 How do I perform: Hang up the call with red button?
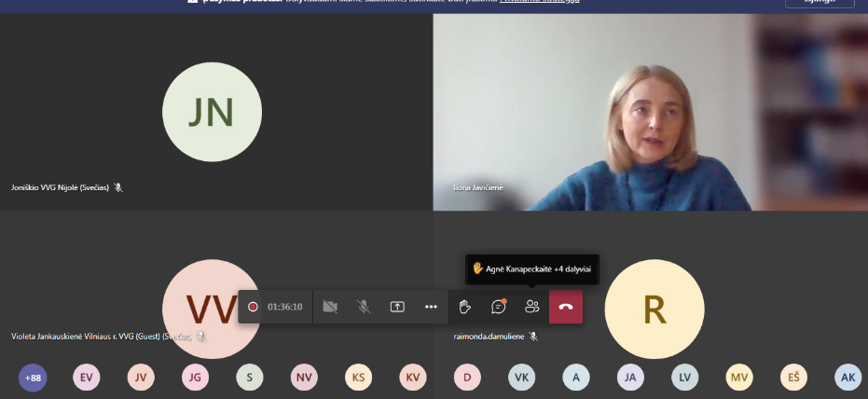coord(566,307)
